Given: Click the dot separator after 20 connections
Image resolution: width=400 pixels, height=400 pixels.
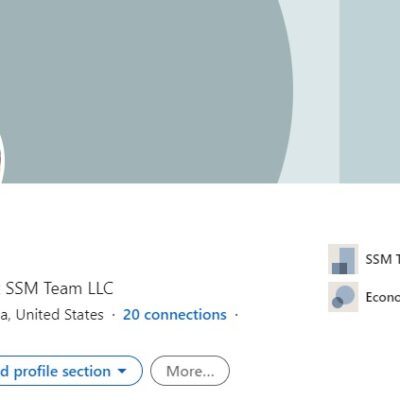Looking at the screenshot, I should tap(236, 315).
